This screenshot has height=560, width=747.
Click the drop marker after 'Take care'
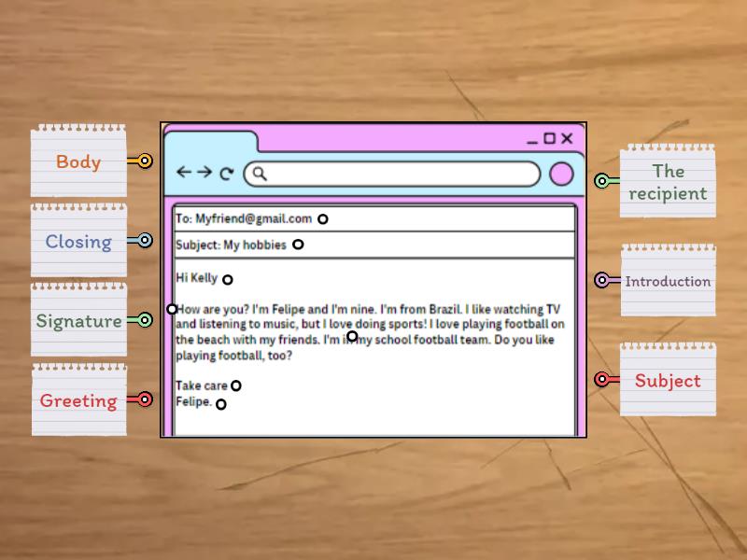click(236, 385)
